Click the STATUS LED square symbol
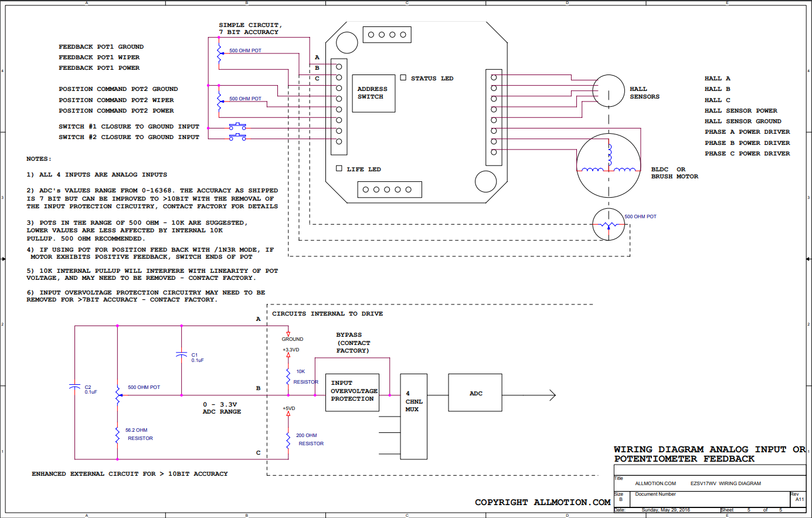 (x=403, y=77)
